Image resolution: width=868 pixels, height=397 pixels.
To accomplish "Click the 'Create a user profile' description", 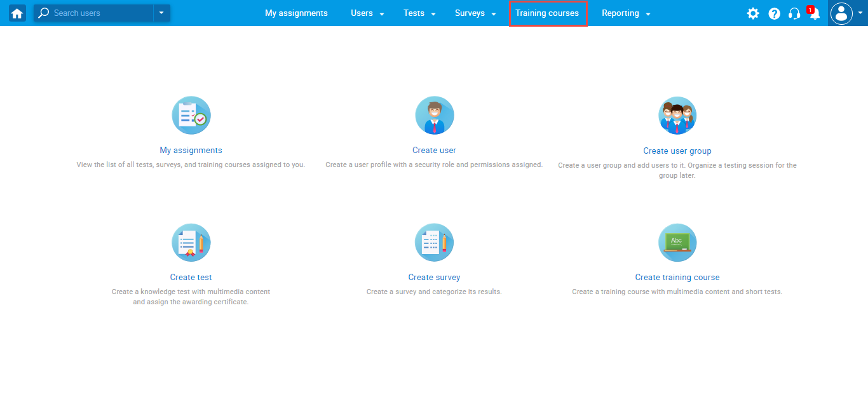I will [435, 165].
